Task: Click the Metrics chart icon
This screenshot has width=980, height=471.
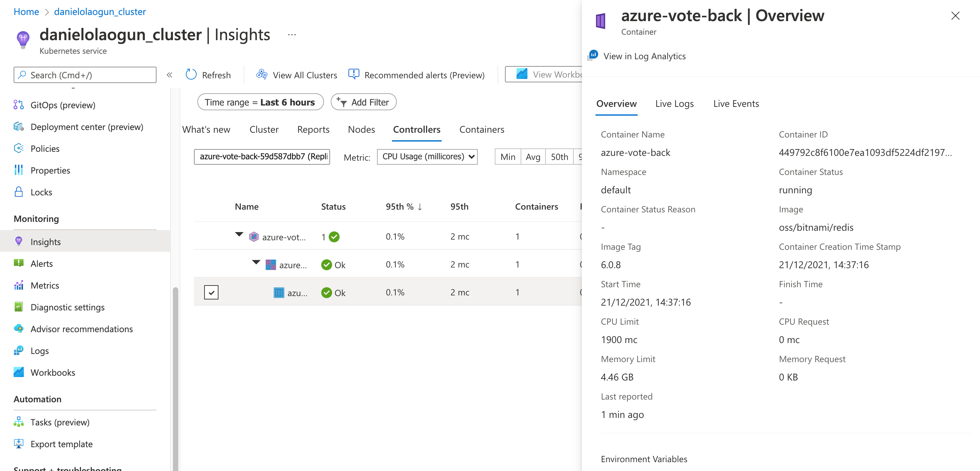Action: (18, 285)
